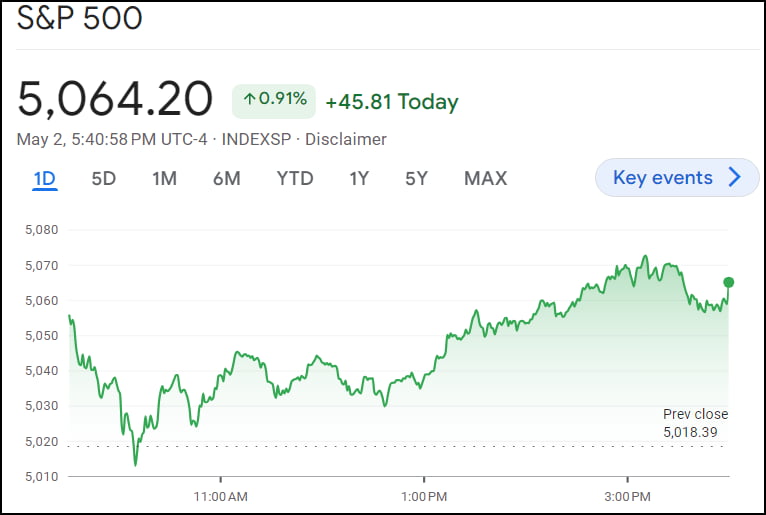
Task: Select the 1D time range tab
Action: (x=44, y=178)
